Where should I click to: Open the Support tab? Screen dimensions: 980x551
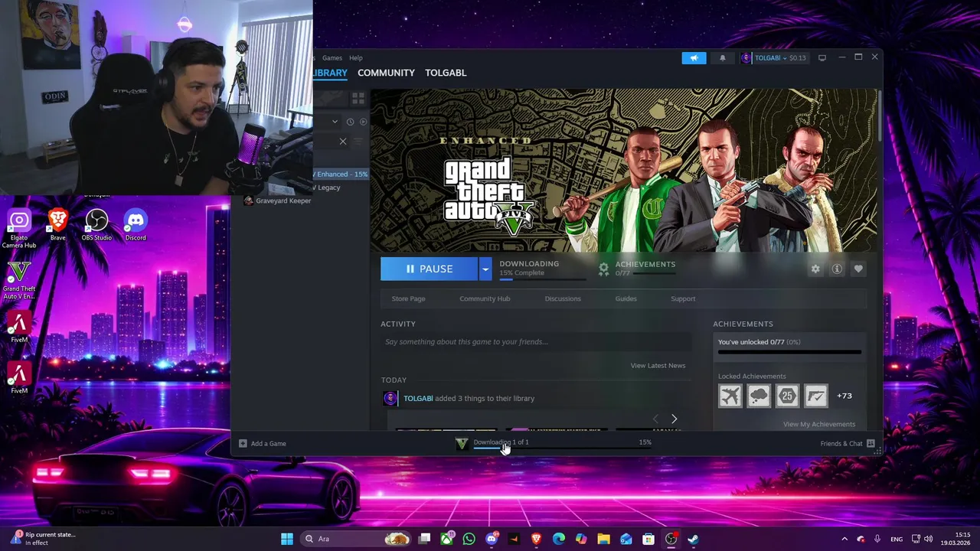pos(683,298)
